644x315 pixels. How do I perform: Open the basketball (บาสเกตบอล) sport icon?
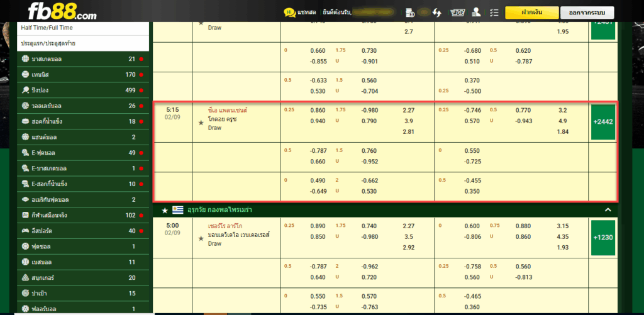tap(25, 59)
